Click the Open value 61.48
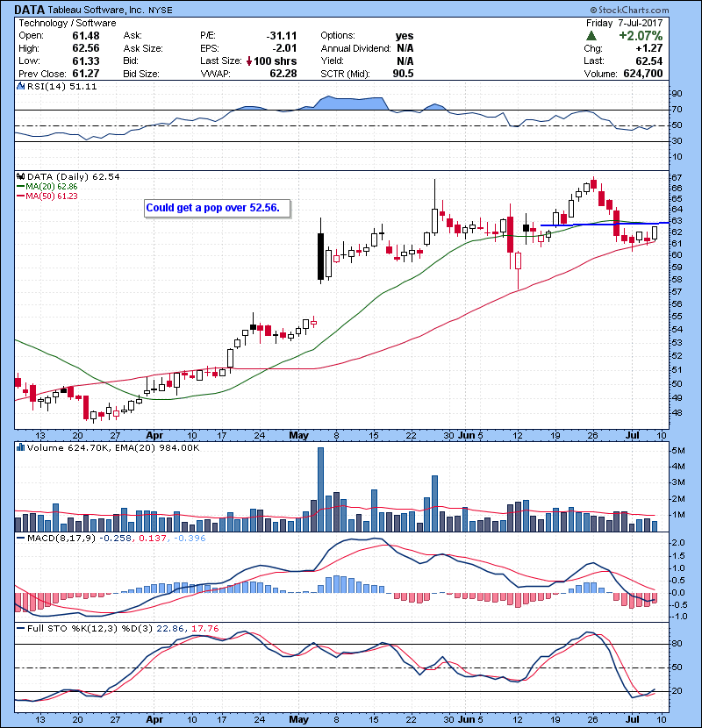 coord(86,36)
